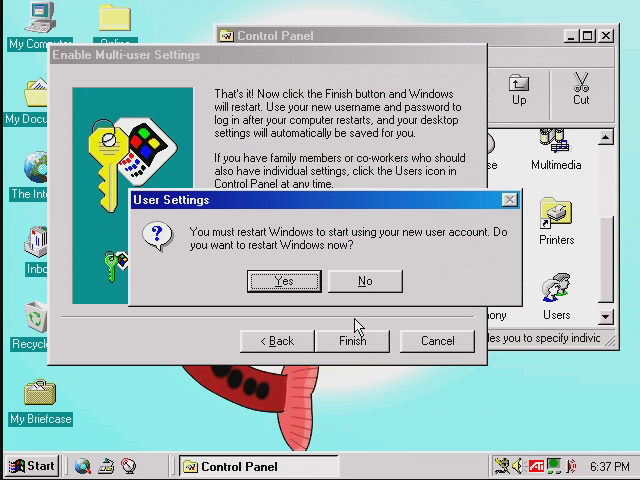Screen dimensions: 640x480
Task: Click the Control Panel status bar text
Action: pyautogui.click(x=545, y=338)
